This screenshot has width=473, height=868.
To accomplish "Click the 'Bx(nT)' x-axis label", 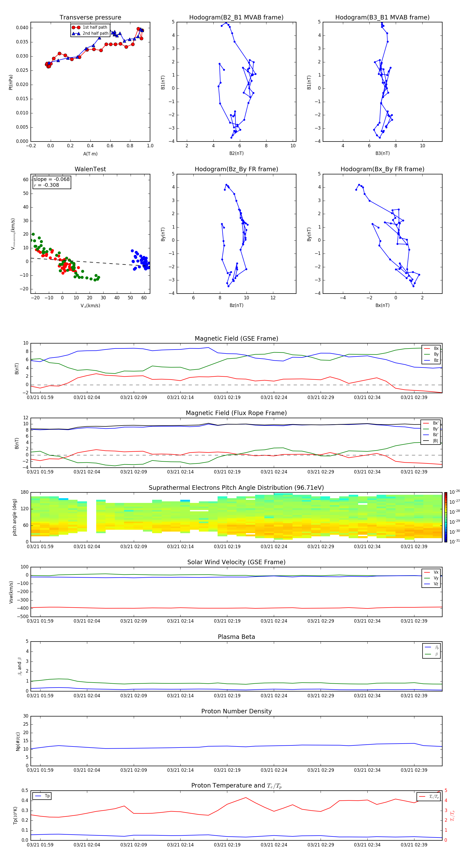I will point(382,305).
